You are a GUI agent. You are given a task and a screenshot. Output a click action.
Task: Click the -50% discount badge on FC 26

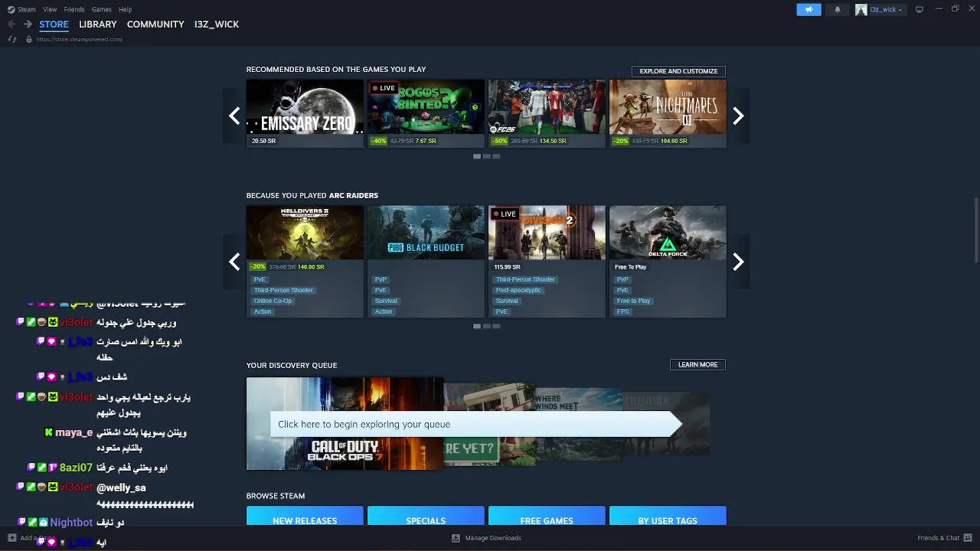(500, 141)
